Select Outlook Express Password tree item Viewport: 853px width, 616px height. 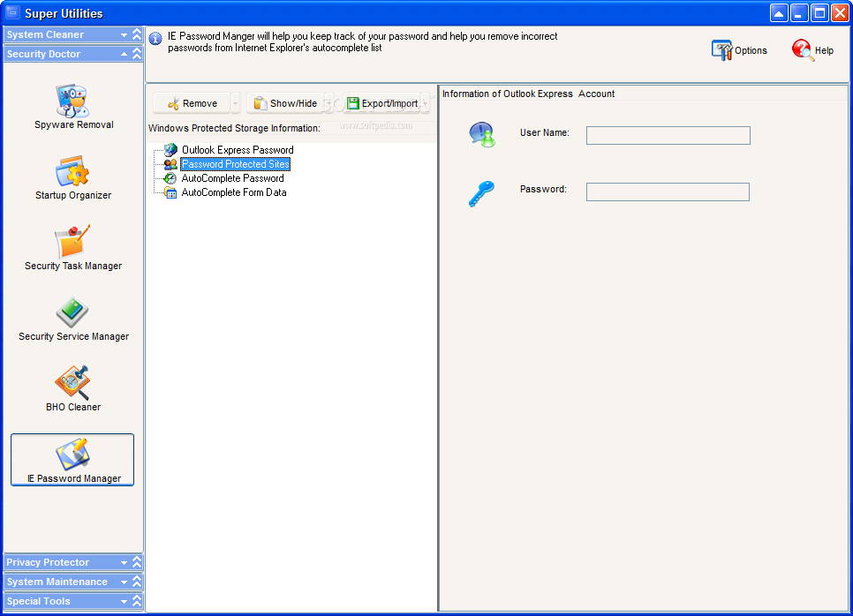click(238, 149)
